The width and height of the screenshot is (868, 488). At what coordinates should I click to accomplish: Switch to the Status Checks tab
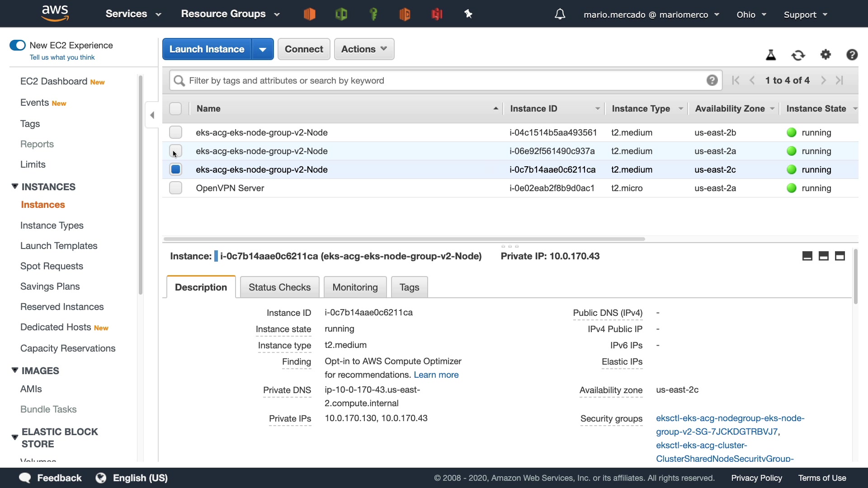[x=279, y=287]
